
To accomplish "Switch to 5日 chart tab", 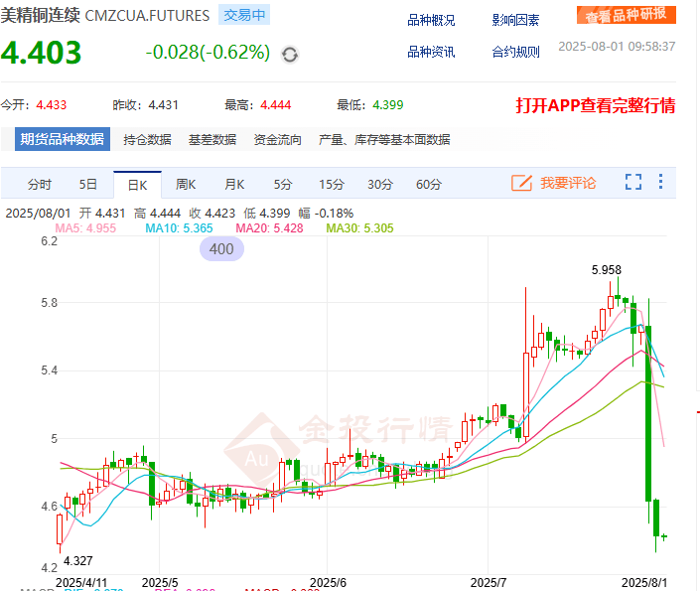I will 88,184.
